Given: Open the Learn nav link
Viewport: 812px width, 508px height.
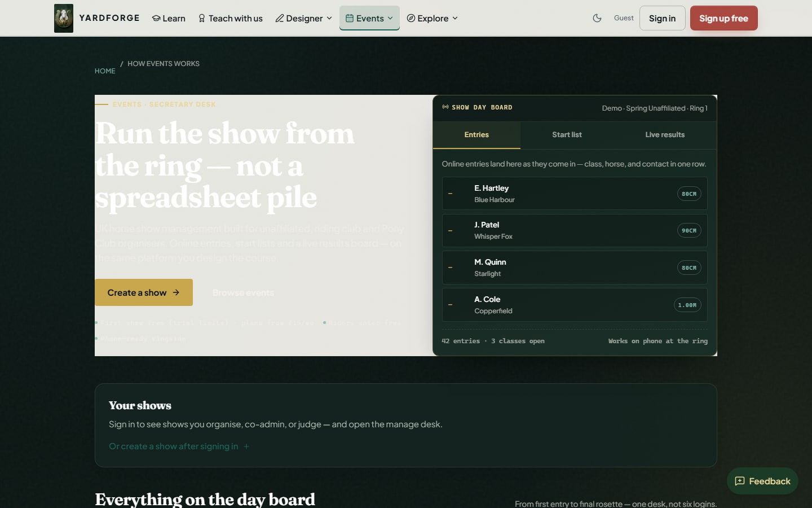Looking at the screenshot, I should coord(169,18).
